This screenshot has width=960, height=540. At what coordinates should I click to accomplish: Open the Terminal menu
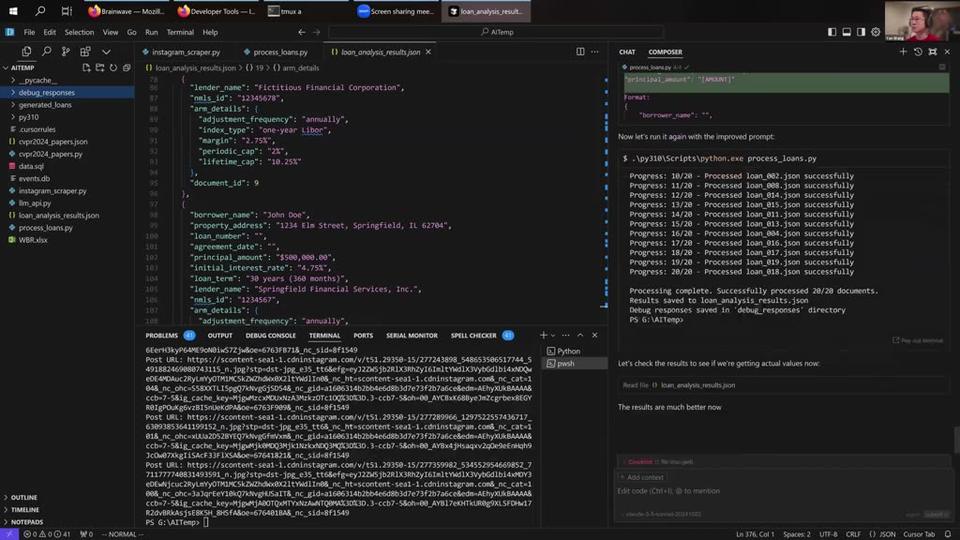coord(180,32)
